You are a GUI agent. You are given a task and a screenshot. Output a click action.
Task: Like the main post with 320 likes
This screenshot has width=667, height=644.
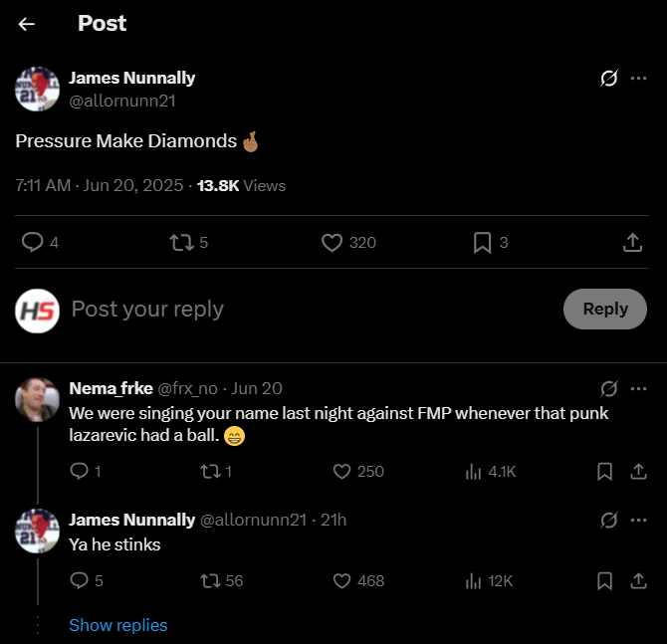point(333,242)
